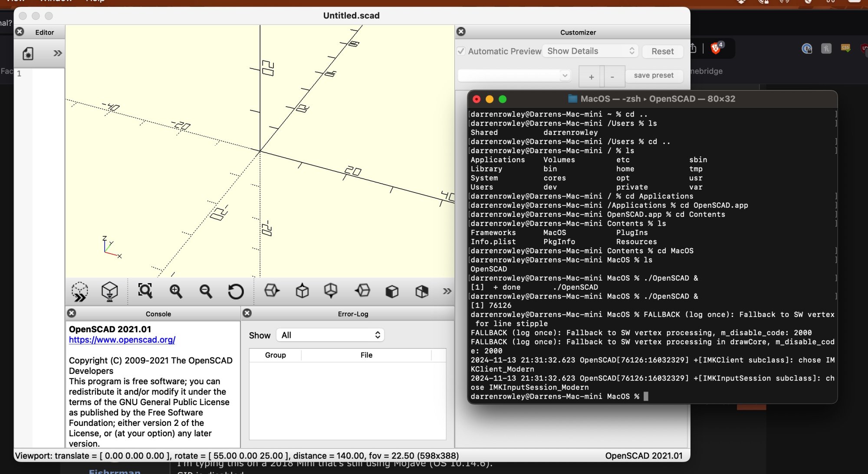Click the Show label in Error-Log
The image size is (868, 474).
point(260,335)
